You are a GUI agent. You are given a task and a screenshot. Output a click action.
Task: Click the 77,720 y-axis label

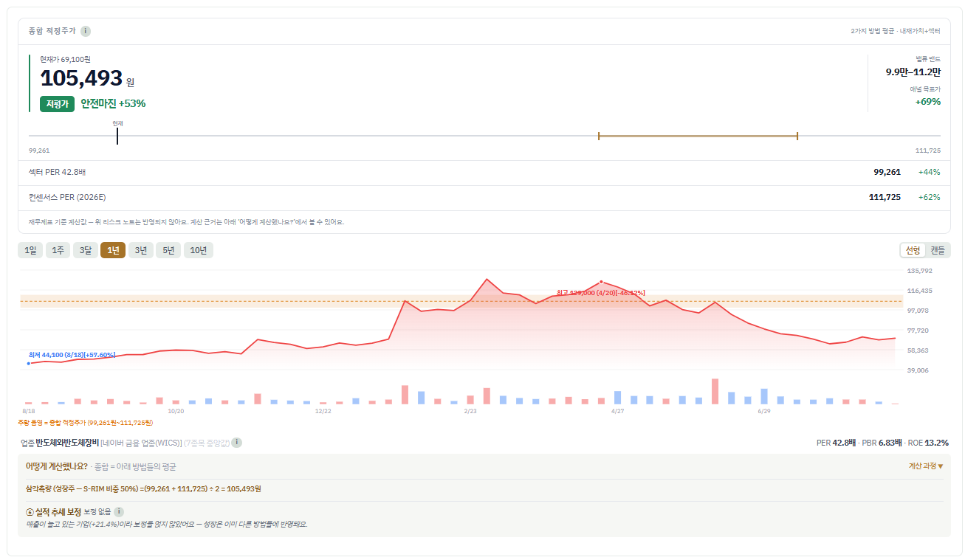[x=920, y=331]
